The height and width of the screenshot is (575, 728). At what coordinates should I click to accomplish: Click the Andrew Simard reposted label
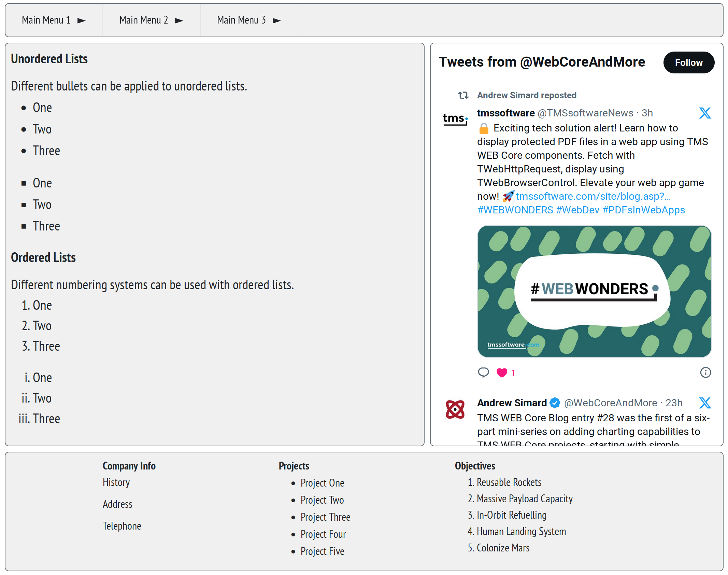[527, 95]
